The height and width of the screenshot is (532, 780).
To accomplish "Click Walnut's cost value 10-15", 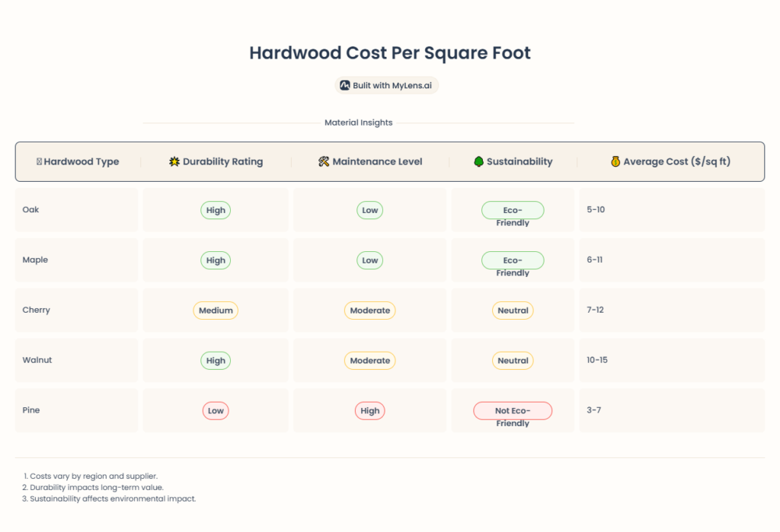I will pyautogui.click(x=597, y=360).
